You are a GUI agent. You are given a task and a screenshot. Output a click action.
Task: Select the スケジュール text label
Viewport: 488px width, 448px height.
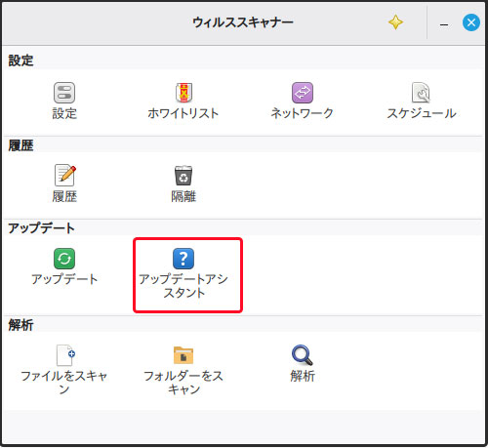422,113
